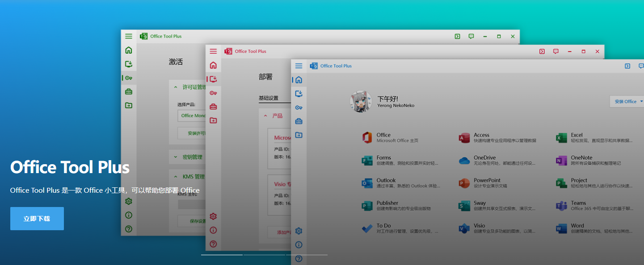Open the Project app icon
The image size is (644, 265).
click(561, 183)
